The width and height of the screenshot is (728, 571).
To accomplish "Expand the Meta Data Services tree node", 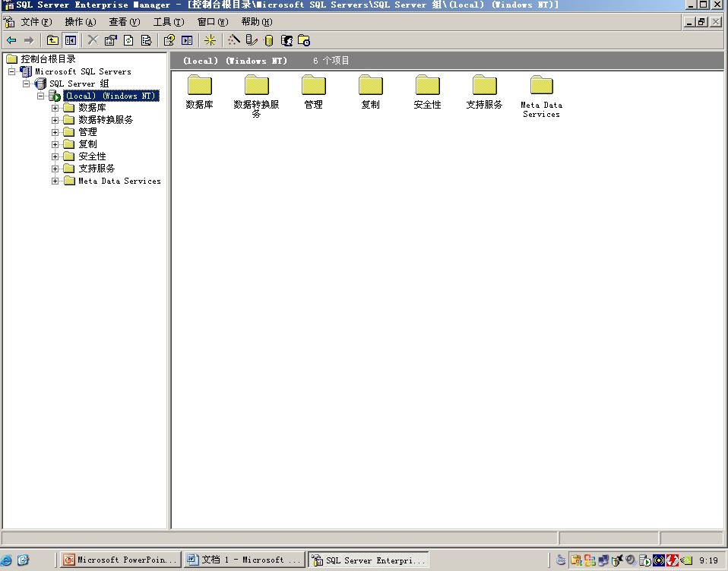I will click(x=55, y=181).
